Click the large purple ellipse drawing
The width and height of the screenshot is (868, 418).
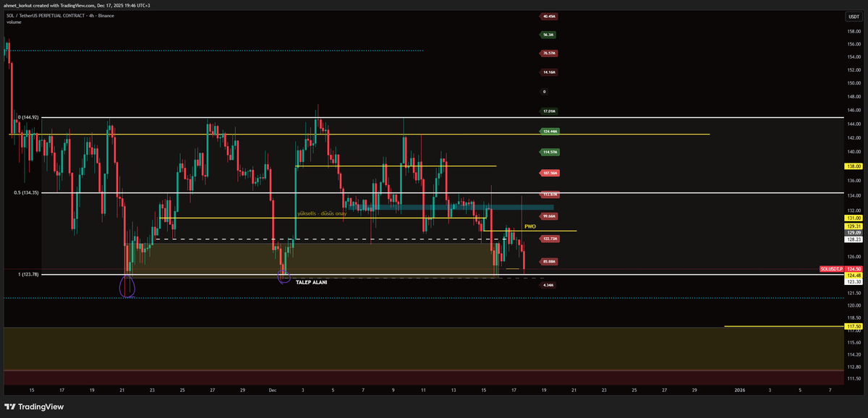point(128,286)
